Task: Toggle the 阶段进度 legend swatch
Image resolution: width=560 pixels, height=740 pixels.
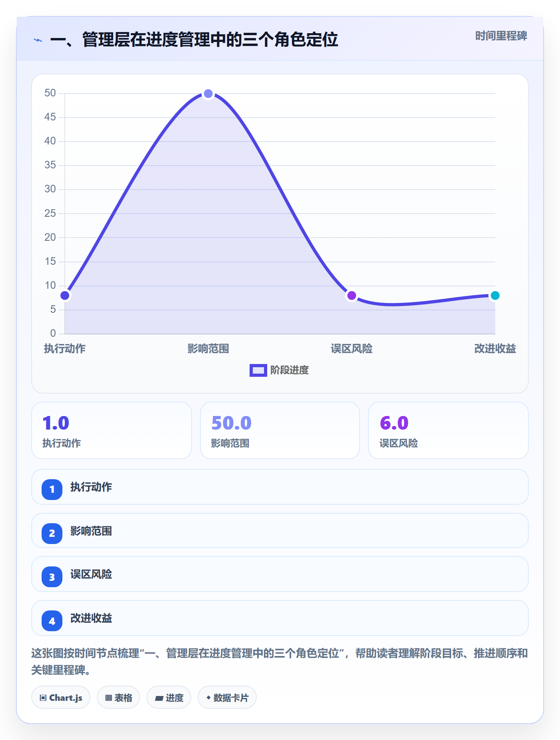Action: pos(258,370)
